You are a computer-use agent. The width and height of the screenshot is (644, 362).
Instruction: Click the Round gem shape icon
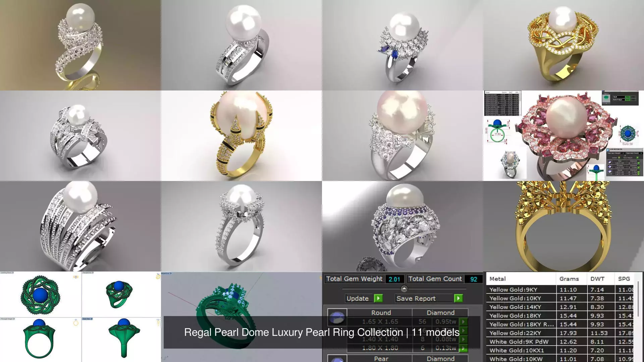pos(337,317)
